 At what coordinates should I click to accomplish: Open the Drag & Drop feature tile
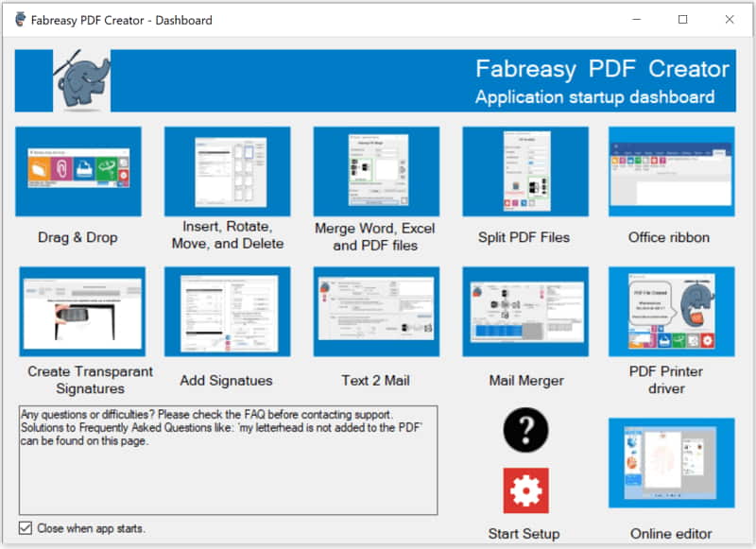[78, 172]
